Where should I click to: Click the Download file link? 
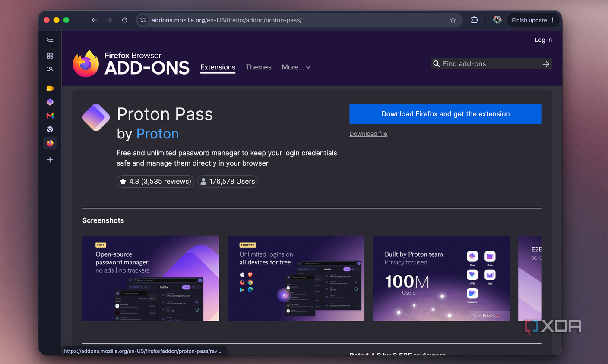coord(368,134)
